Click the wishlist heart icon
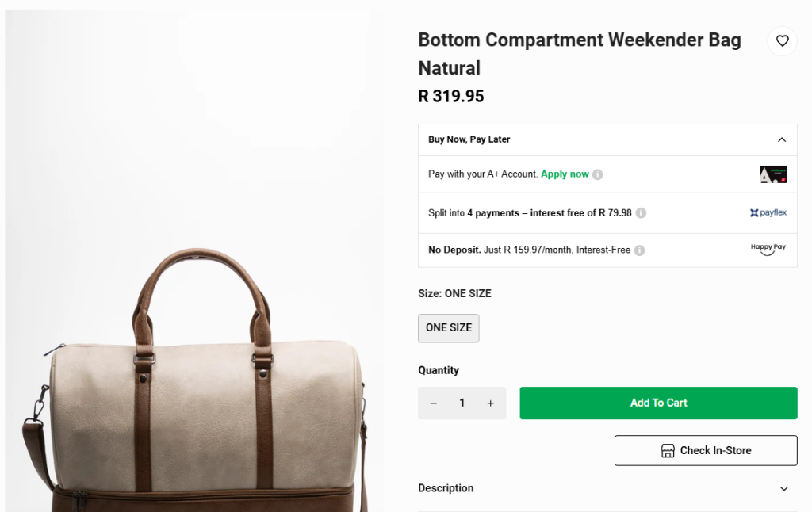This screenshot has height=512, width=812. coord(782,40)
